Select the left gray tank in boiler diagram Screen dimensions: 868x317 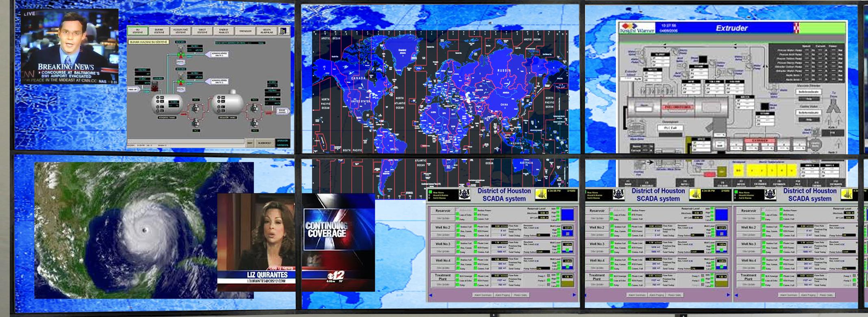pos(167,104)
